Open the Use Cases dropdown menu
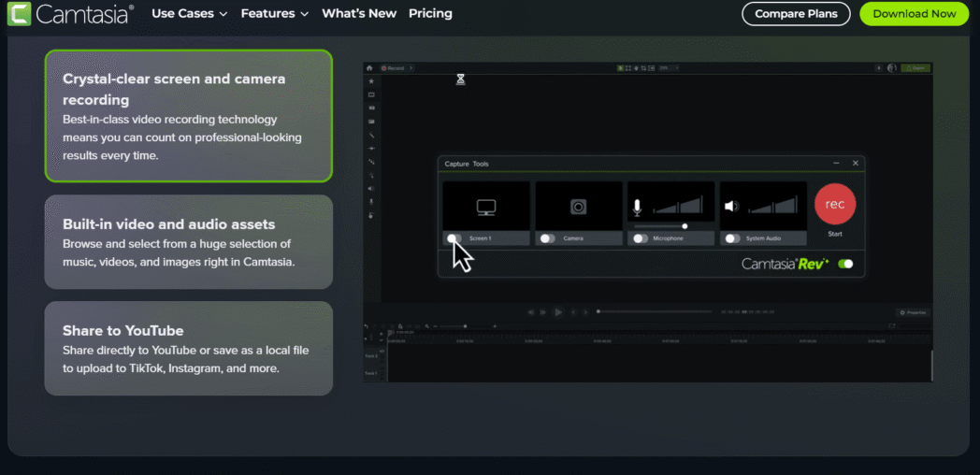 click(x=190, y=14)
